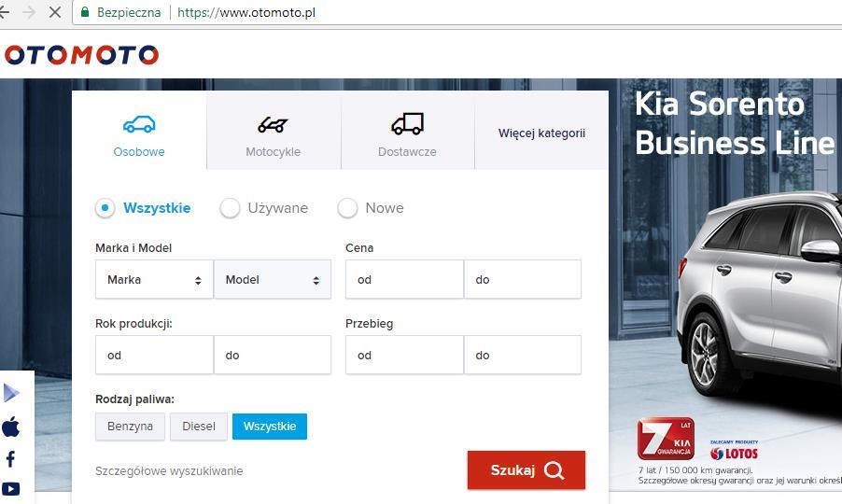842x504 pixels.
Task: Click the delivery truck icon
Action: (407, 124)
